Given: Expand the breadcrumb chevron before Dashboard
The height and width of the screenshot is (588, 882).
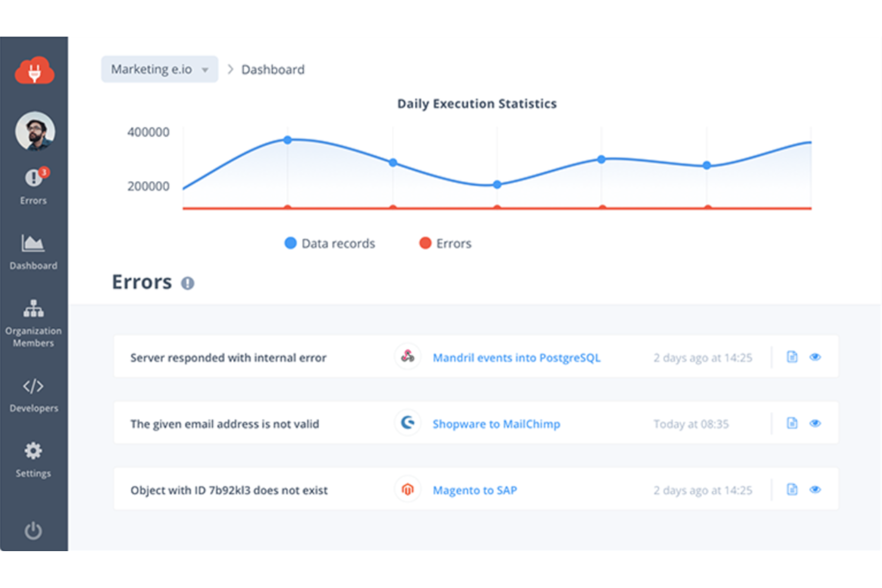Looking at the screenshot, I should point(229,69).
